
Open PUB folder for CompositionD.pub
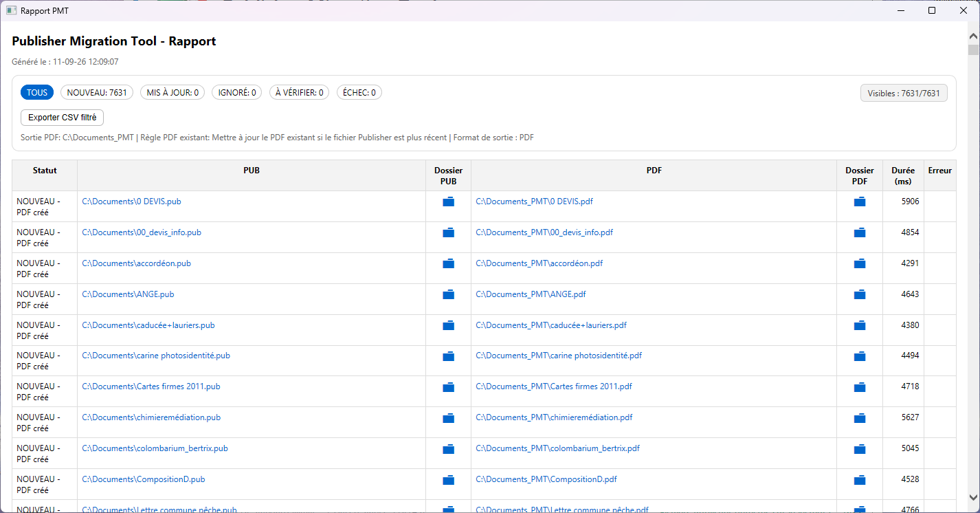[x=448, y=479]
